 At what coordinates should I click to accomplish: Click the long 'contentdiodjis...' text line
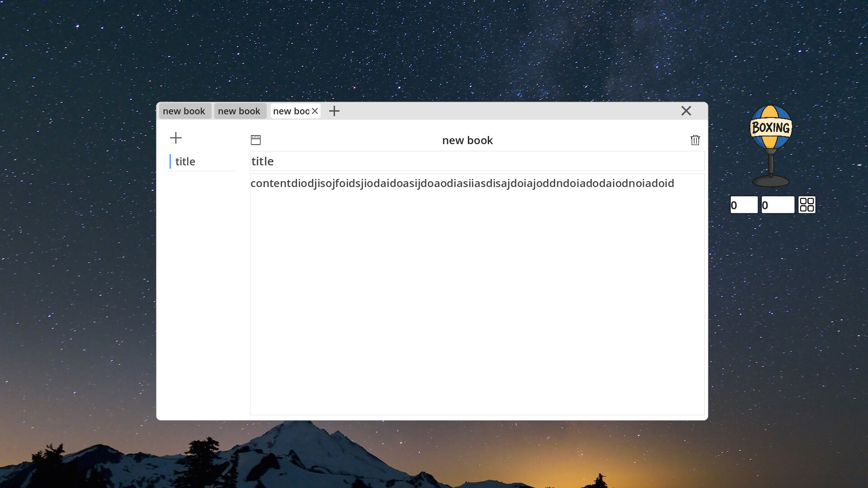pos(462,183)
